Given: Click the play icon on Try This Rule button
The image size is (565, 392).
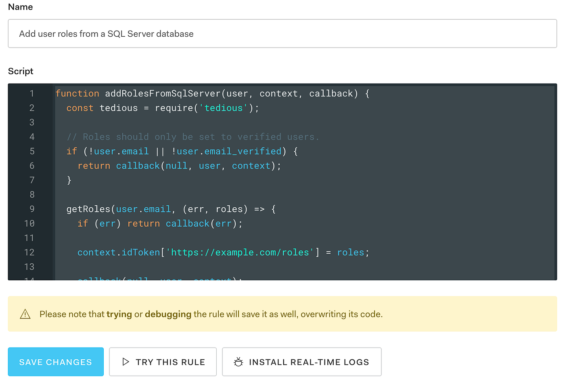Looking at the screenshot, I should tap(126, 362).
